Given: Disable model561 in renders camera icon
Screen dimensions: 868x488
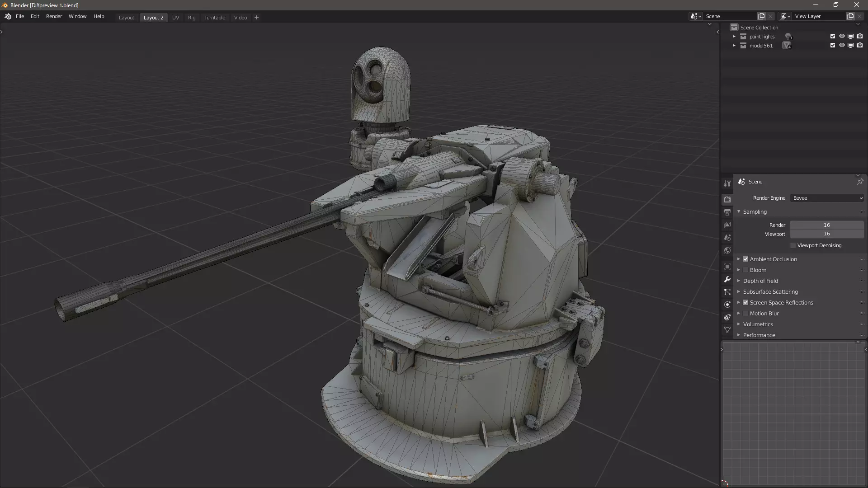Looking at the screenshot, I should pos(859,45).
